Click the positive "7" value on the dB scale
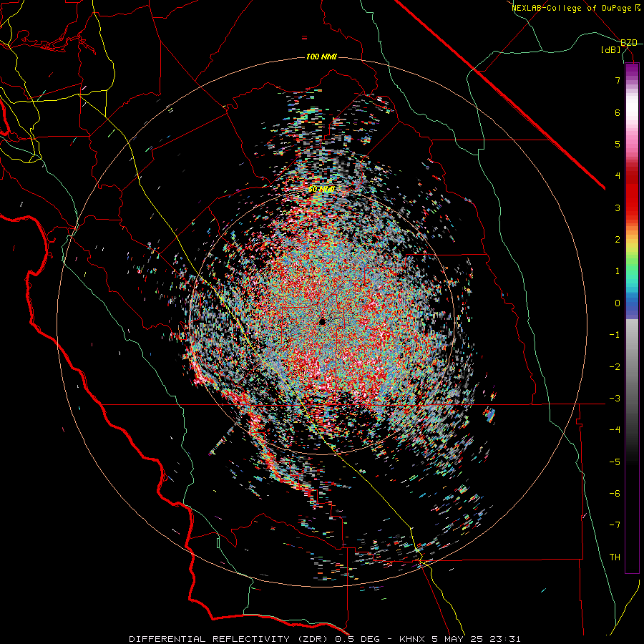This screenshot has width=644, height=644. click(x=618, y=80)
